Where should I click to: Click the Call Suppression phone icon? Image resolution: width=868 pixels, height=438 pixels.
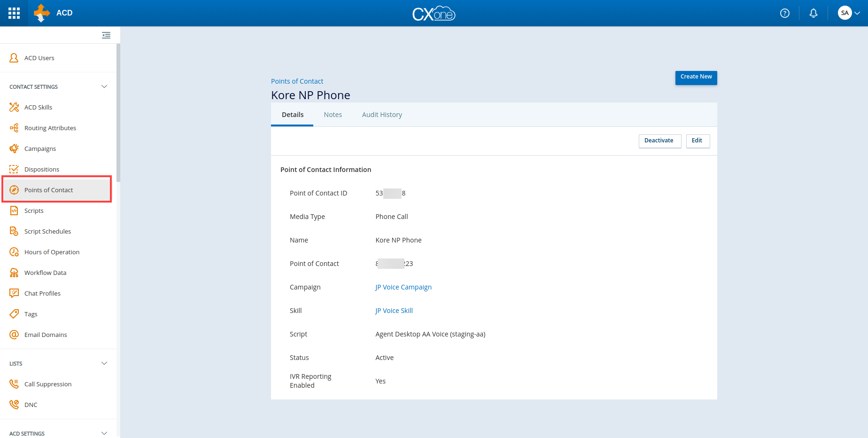point(14,384)
